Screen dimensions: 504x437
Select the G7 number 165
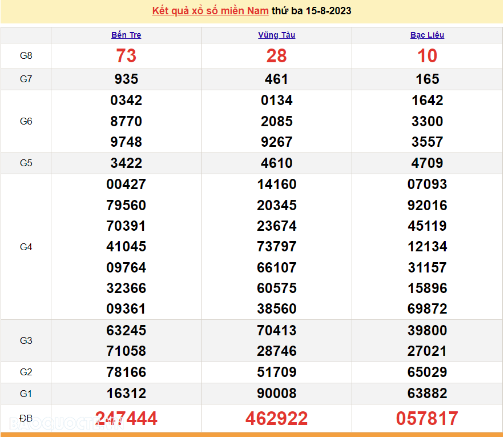(427, 79)
